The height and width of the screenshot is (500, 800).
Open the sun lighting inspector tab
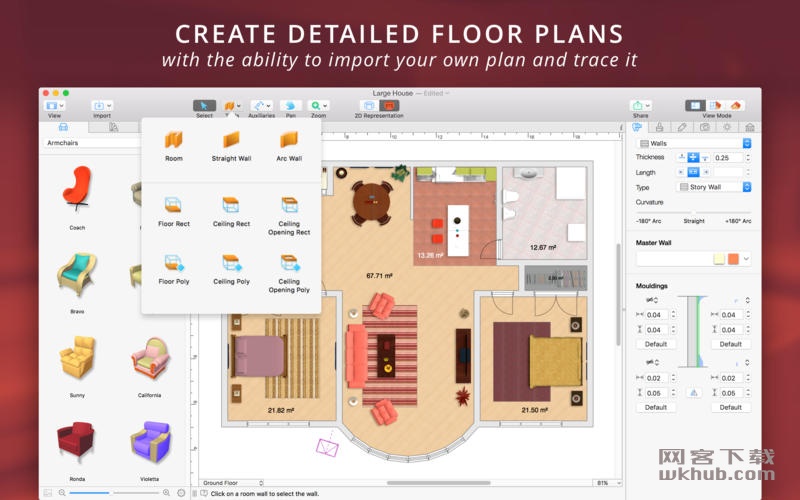point(727,127)
